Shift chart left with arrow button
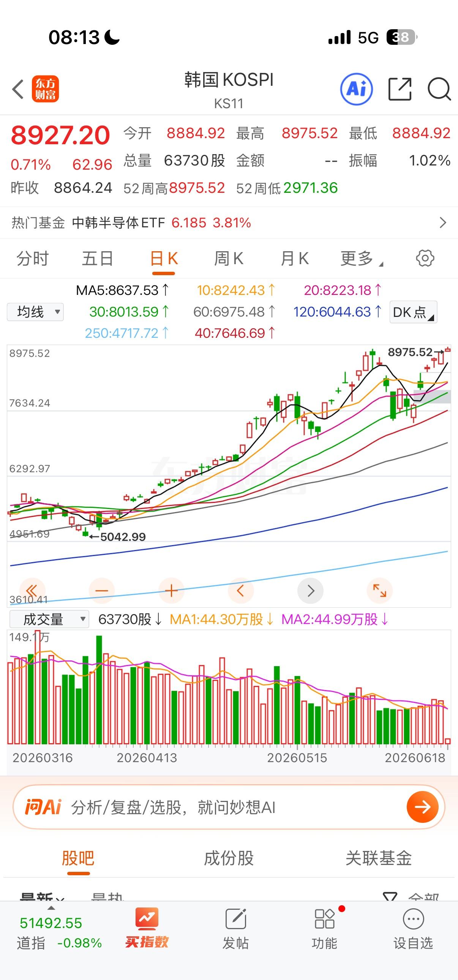The image size is (458, 980). [x=241, y=591]
